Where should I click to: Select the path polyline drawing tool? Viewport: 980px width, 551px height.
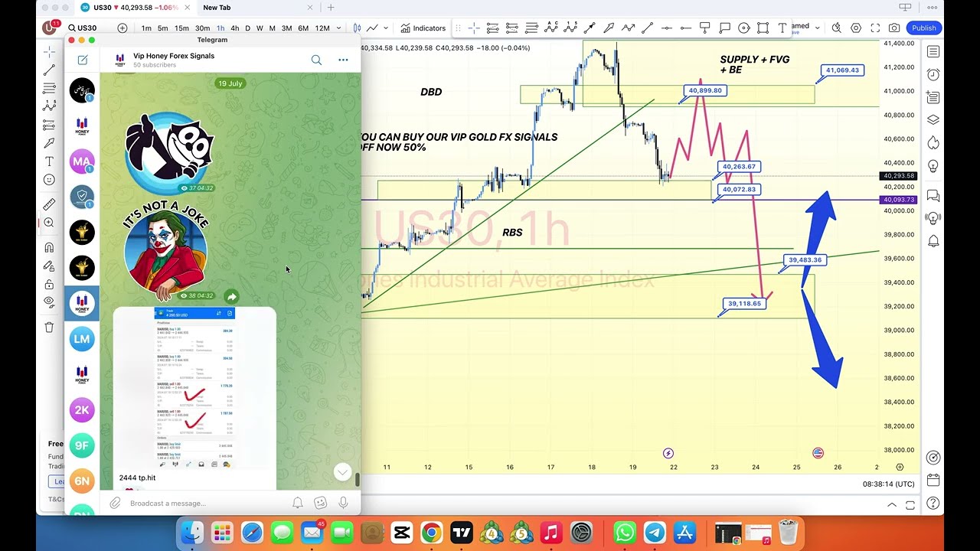[x=628, y=28]
